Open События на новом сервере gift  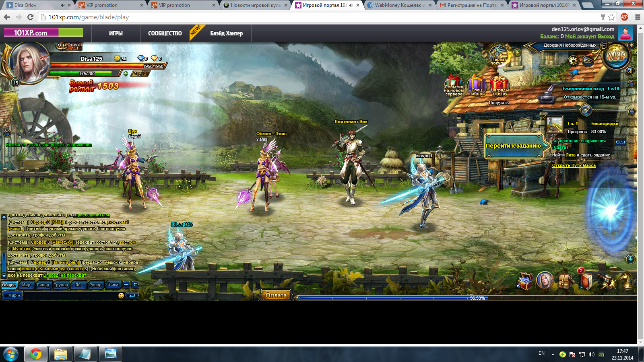pos(454,85)
